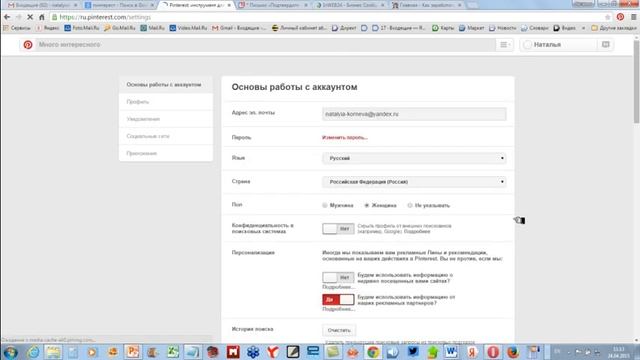Open File Explorer from taskbar

53,352
